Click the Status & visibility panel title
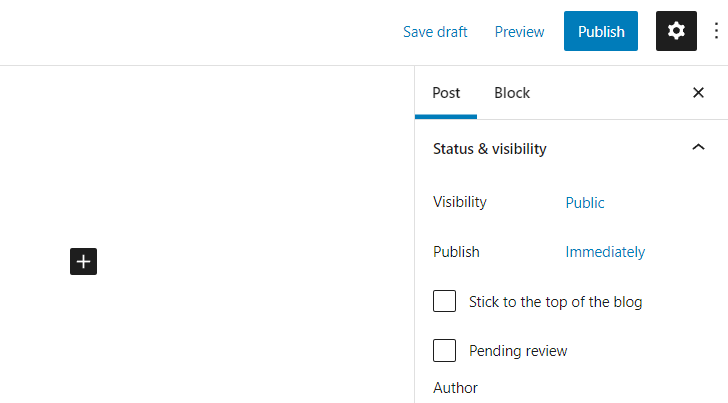This screenshot has width=728, height=403. (x=490, y=149)
